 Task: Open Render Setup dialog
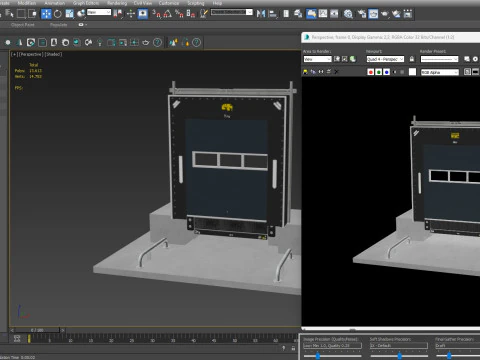tap(362, 14)
